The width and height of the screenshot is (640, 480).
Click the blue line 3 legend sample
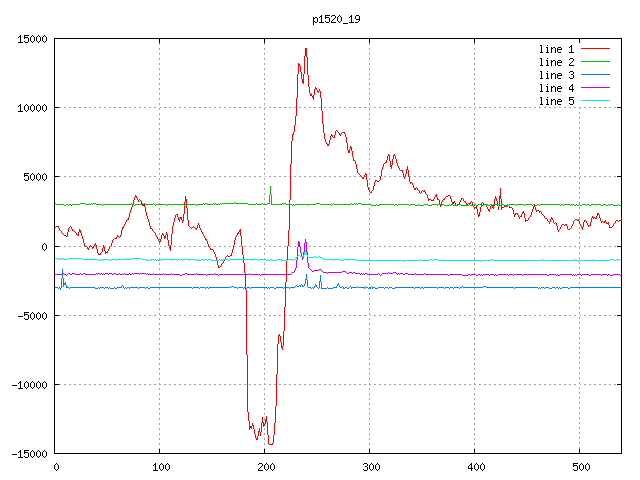[595, 75]
